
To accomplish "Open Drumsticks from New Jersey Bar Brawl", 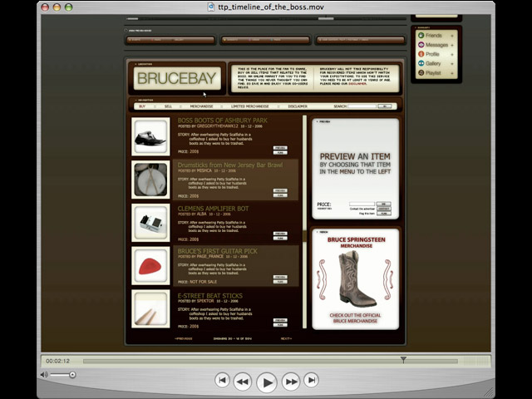I will click(x=230, y=165).
